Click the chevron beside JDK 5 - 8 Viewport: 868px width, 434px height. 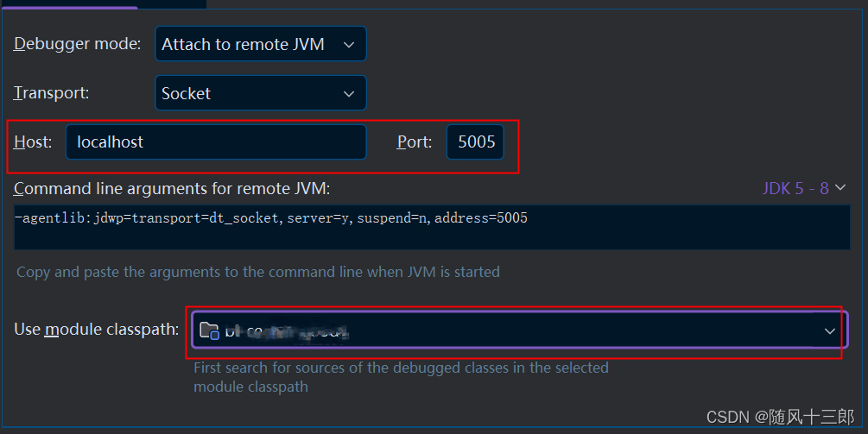[x=840, y=188]
